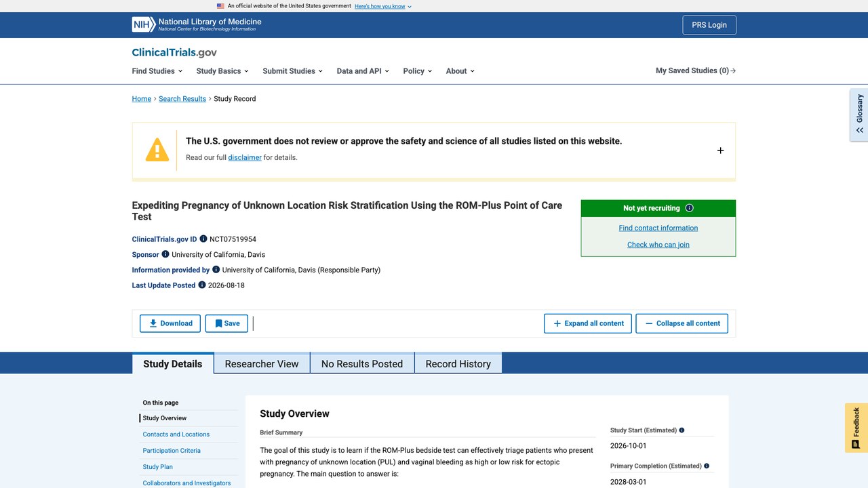Viewport: 868px width, 488px height.
Task: Click info icon in Not yet recruiting banner
Action: [x=690, y=208]
